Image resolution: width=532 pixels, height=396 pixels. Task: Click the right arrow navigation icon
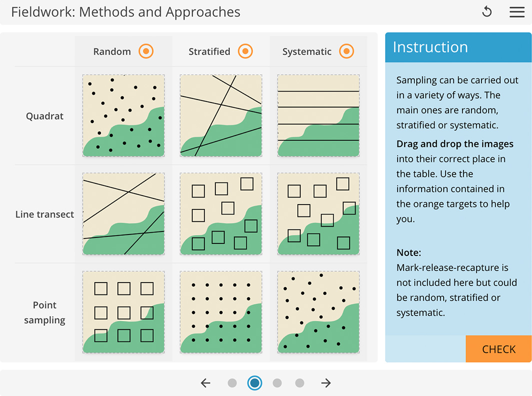326,382
